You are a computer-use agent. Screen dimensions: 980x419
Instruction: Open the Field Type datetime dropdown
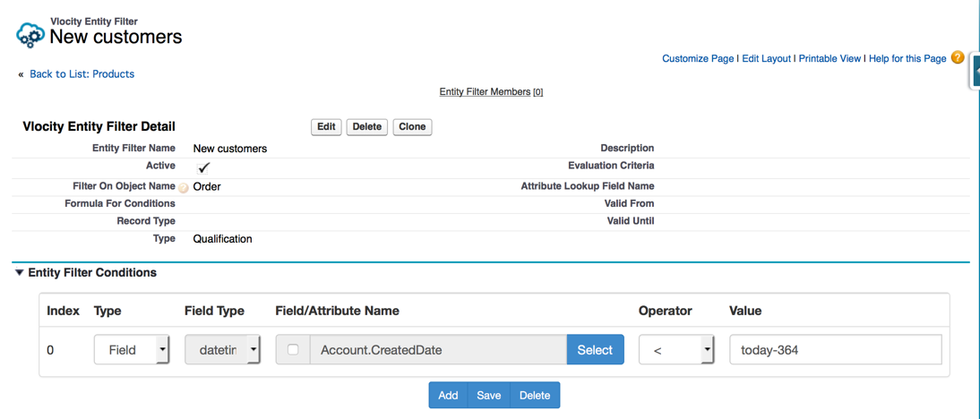tap(223, 350)
